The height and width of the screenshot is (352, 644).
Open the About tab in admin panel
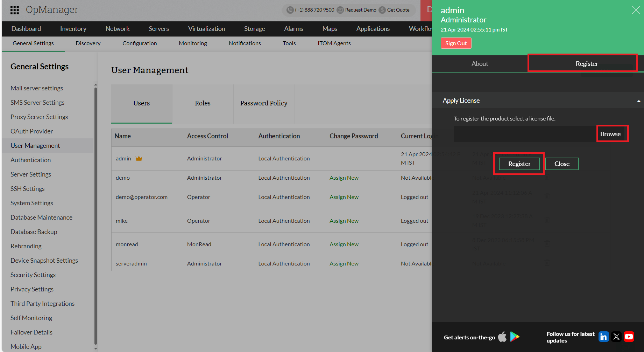pos(480,64)
